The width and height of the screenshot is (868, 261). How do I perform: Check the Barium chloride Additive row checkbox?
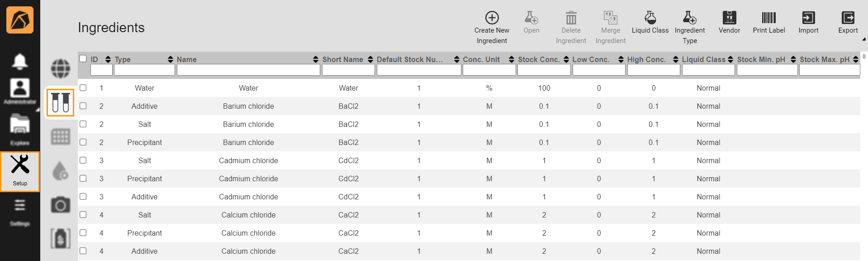click(x=83, y=106)
